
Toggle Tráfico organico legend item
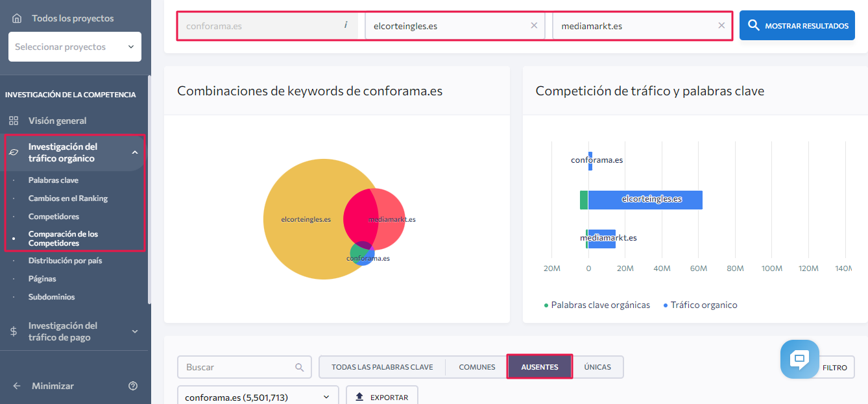click(701, 305)
